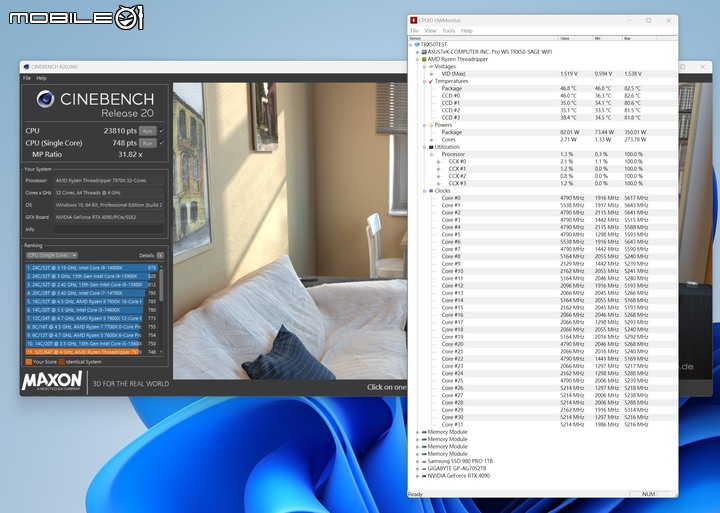Click the Processor field in Your System
Image resolution: width=720 pixels, height=513 pixels.
coord(109,180)
